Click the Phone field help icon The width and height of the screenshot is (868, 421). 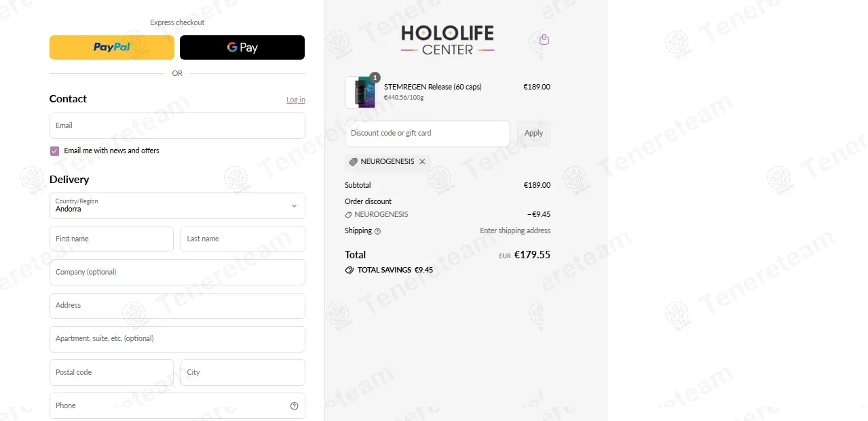pyautogui.click(x=294, y=406)
